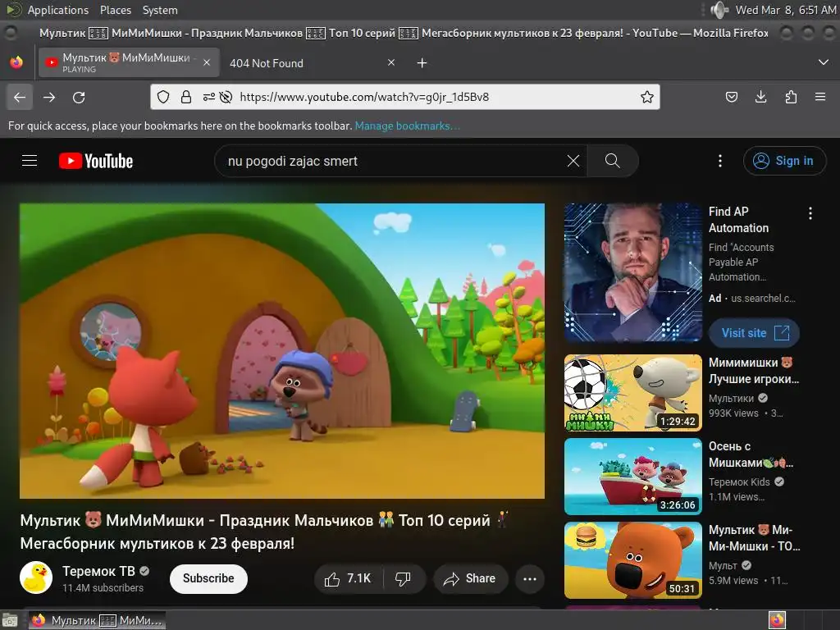
Task: Subscribe to Теремок ТВ channel
Action: pyautogui.click(x=208, y=578)
